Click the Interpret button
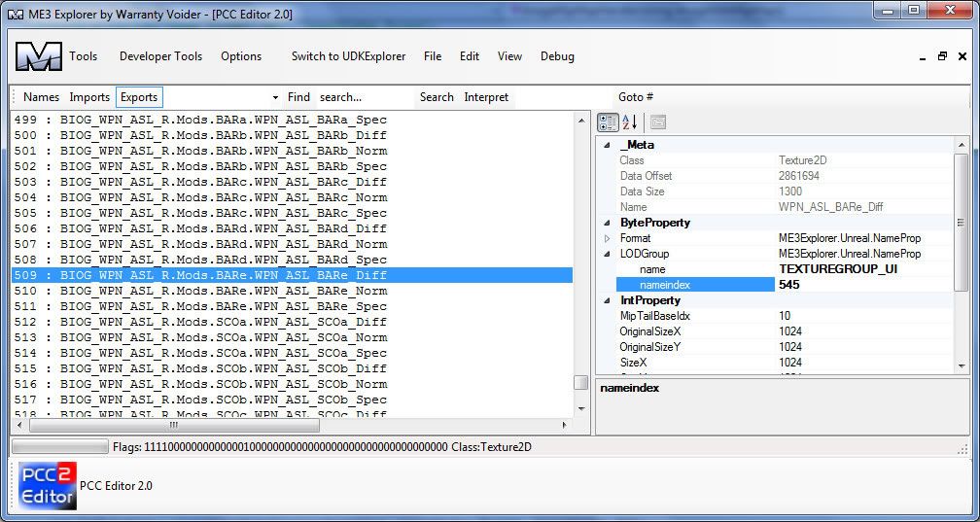The width and height of the screenshot is (980, 522). click(x=486, y=97)
